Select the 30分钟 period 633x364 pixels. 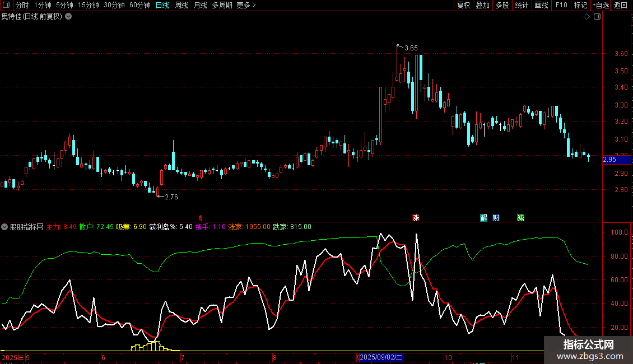(x=114, y=5)
